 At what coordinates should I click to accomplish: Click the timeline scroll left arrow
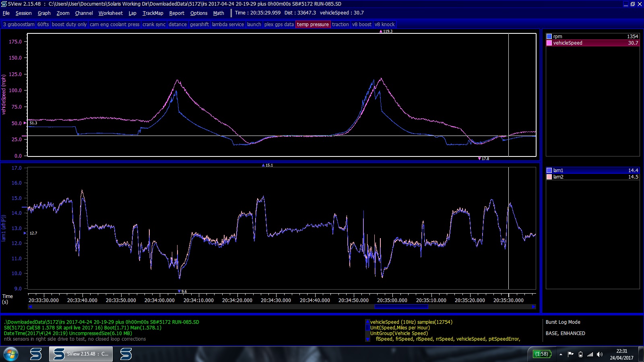pos(30,307)
